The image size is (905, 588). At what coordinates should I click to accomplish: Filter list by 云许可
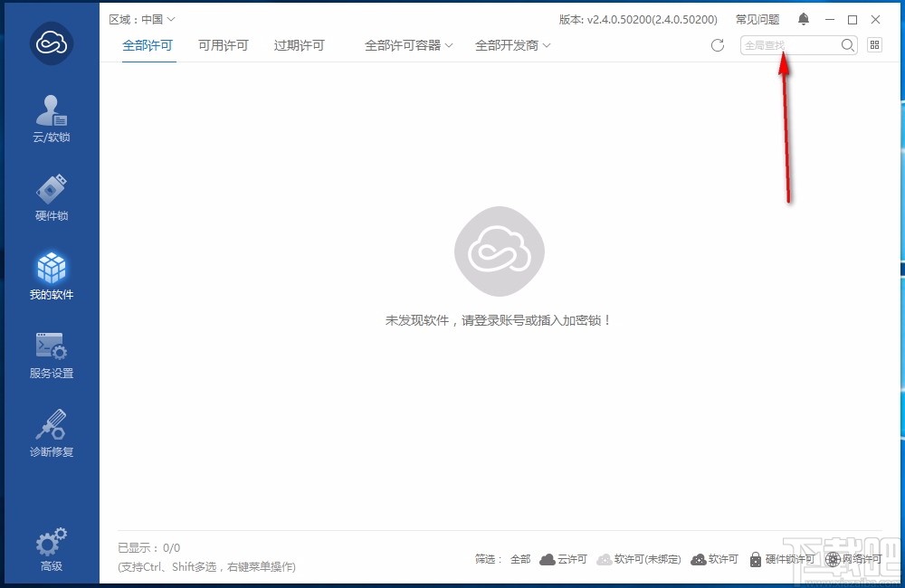click(x=562, y=559)
